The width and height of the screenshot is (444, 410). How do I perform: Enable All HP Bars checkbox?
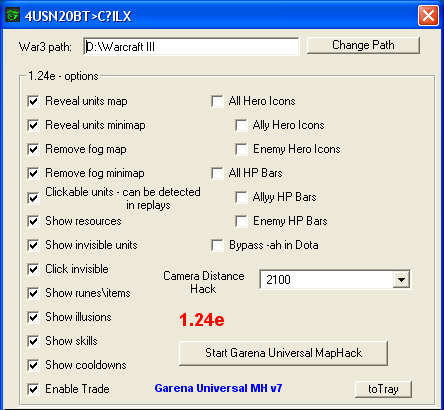click(217, 173)
